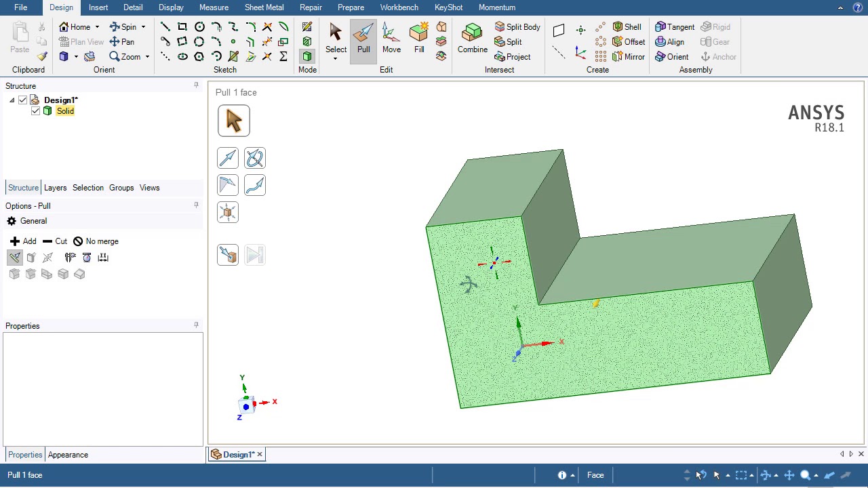Collapse the Design1 tree node
Image resolution: width=868 pixels, height=488 pixels.
point(12,100)
